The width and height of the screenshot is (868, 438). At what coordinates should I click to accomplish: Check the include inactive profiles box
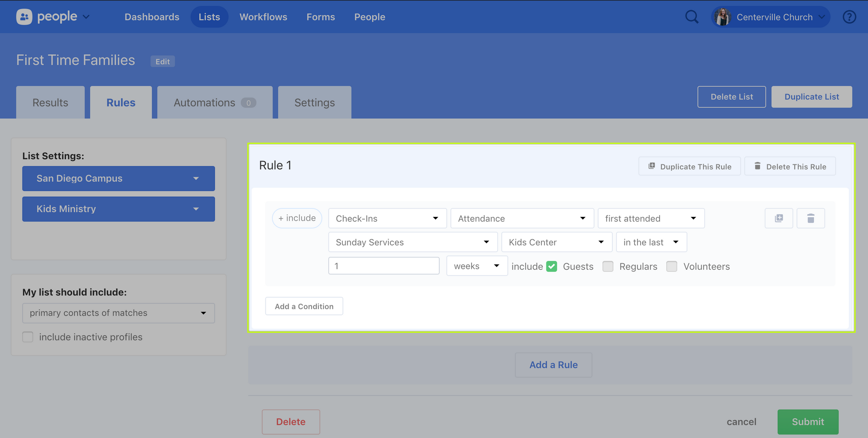coord(28,337)
